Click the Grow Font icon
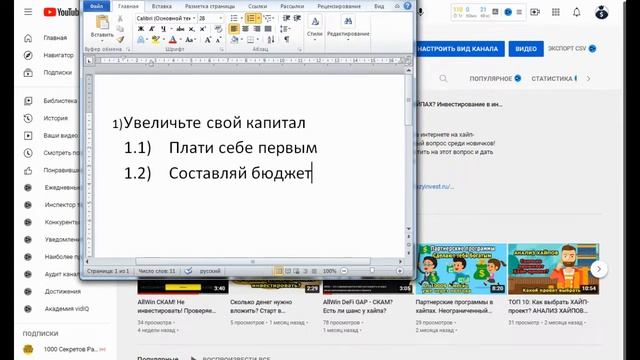The image size is (640, 360). tap(208, 40)
